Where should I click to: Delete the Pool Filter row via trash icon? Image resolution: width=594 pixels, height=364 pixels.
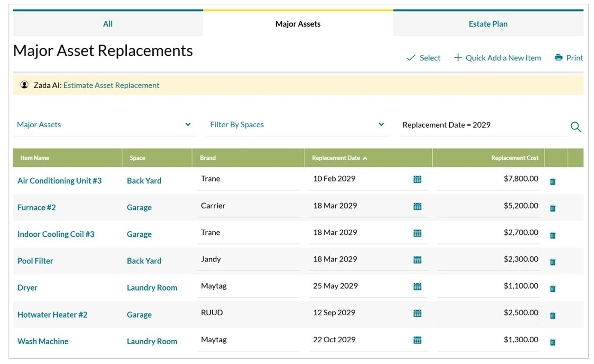pos(552,262)
